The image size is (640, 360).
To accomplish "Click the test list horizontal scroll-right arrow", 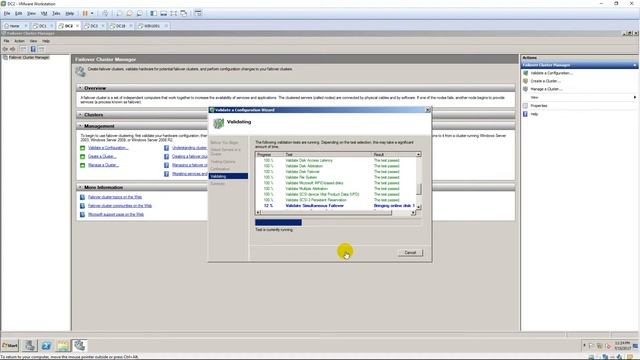I will (x=413, y=213).
